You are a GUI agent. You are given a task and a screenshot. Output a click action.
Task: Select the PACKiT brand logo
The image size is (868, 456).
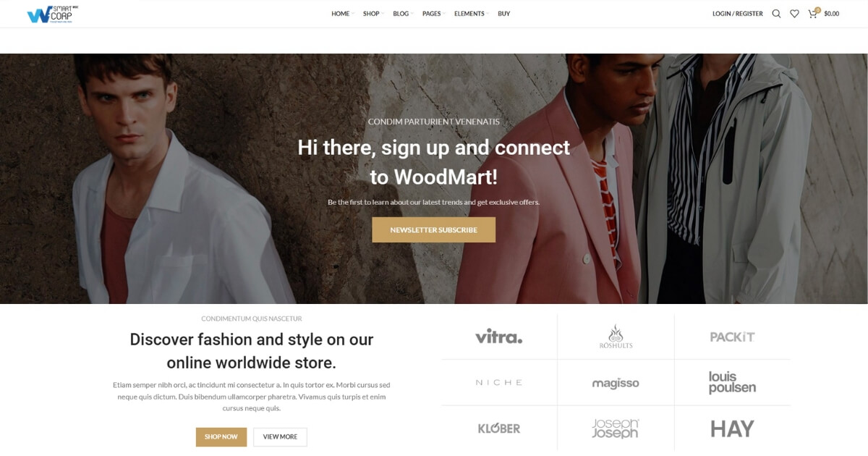click(x=732, y=337)
